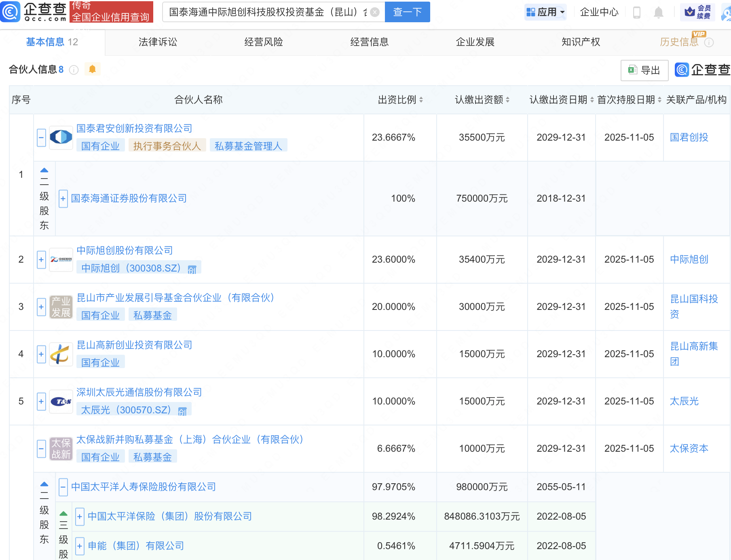The width and height of the screenshot is (731, 560).
Task: Click the info icon next to 合伙人信息 8
Action: click(74, 70)
